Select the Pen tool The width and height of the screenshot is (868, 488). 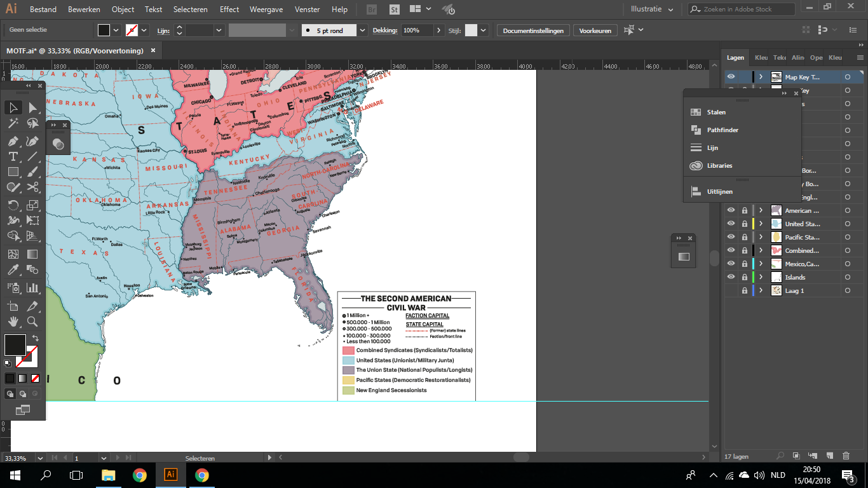(x=13, y=140)
